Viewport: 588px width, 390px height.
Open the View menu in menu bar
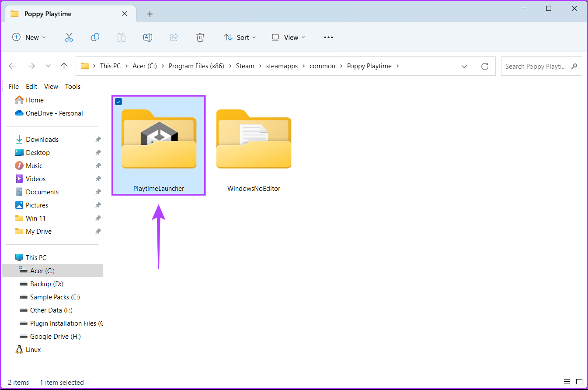[51, 87]
